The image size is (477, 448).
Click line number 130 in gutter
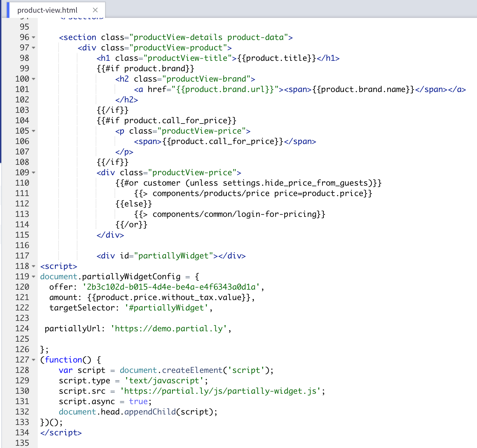[x=22, y=391]
